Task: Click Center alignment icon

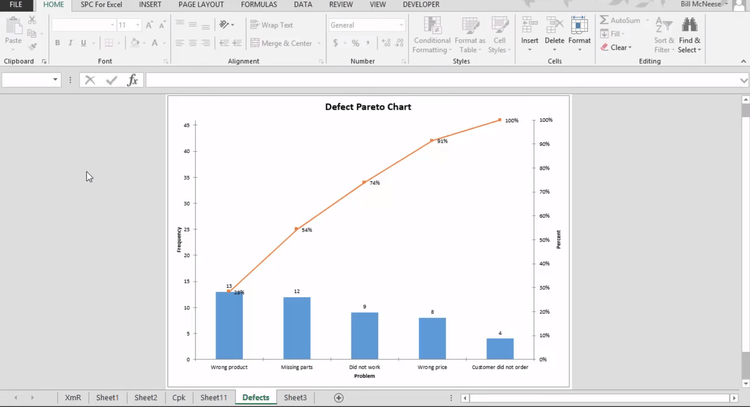Action: (x=193, y=43)
